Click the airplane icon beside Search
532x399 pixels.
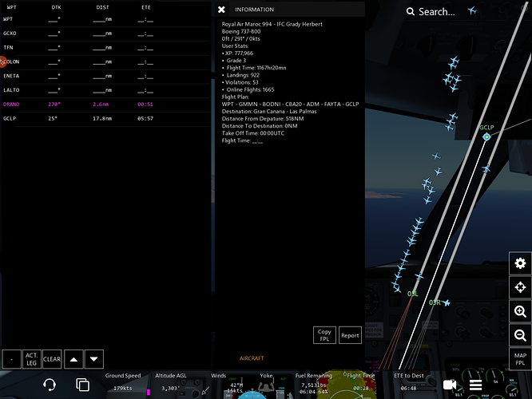tap(472, 11)
